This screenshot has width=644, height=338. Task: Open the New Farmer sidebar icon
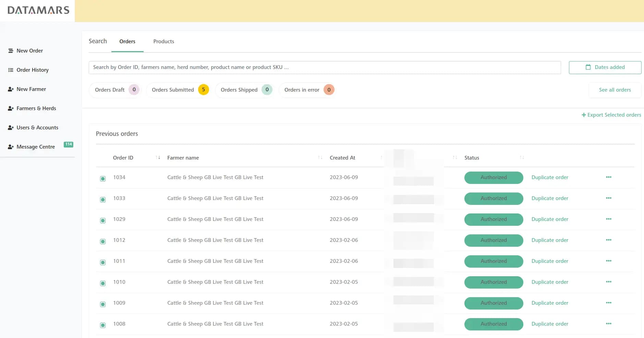click(x=11, y=89)
